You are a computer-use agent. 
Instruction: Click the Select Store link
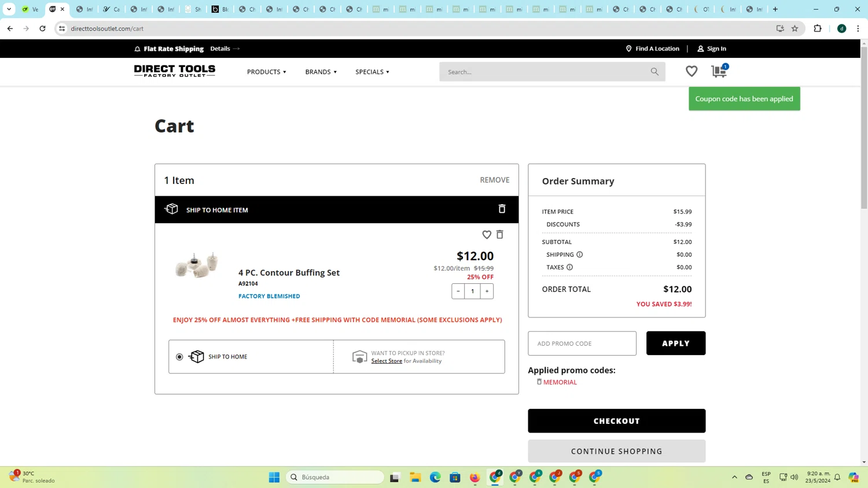point(387,361)
